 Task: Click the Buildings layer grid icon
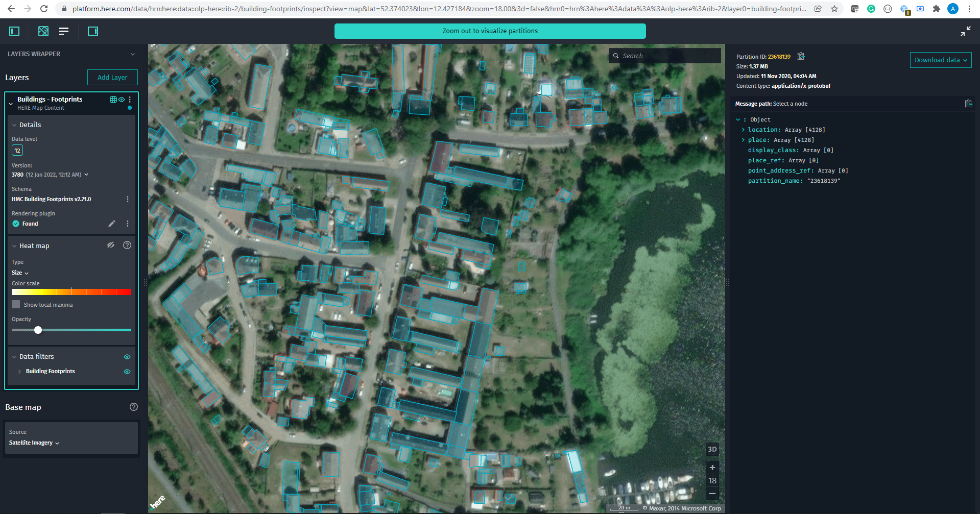pos(113,100)
